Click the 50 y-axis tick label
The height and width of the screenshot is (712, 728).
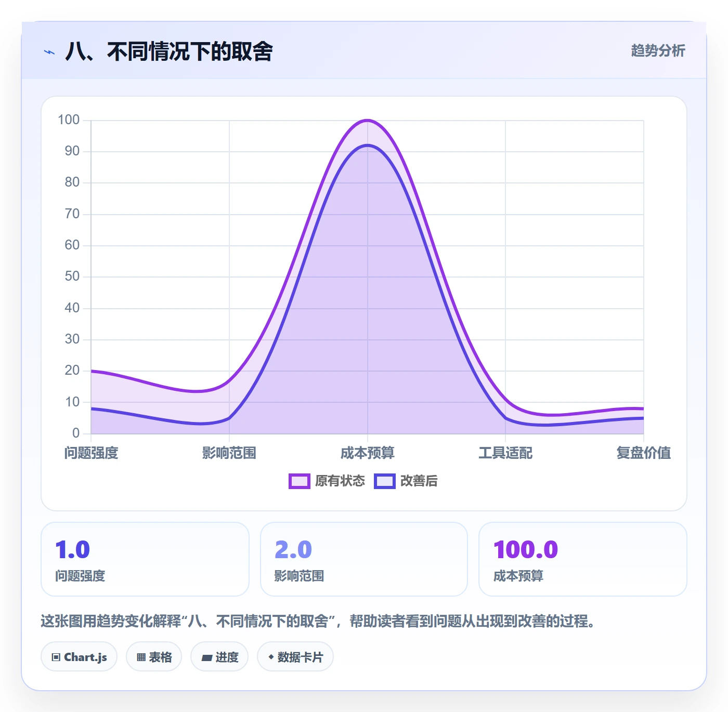[72, 276]
